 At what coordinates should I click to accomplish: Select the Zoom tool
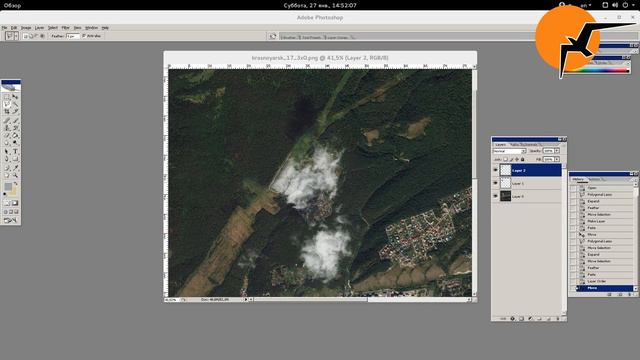pyautogui.click(x=16, y=175)
